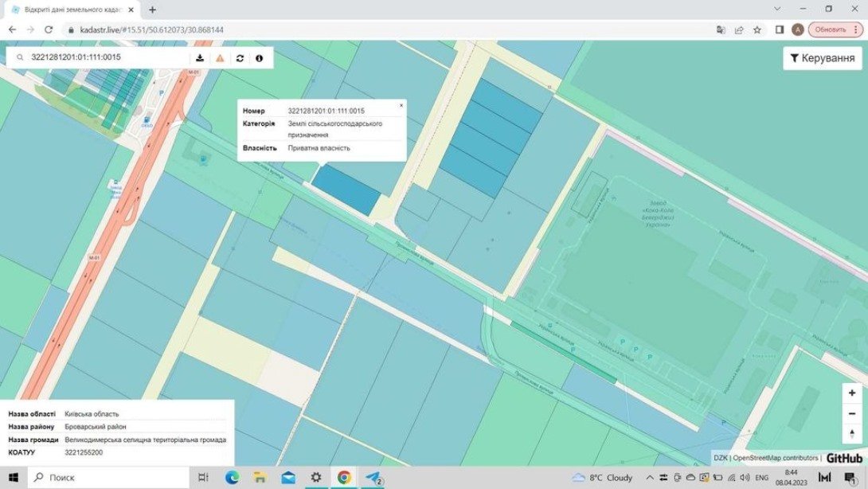Open a new browser tab

coord(152,10)
